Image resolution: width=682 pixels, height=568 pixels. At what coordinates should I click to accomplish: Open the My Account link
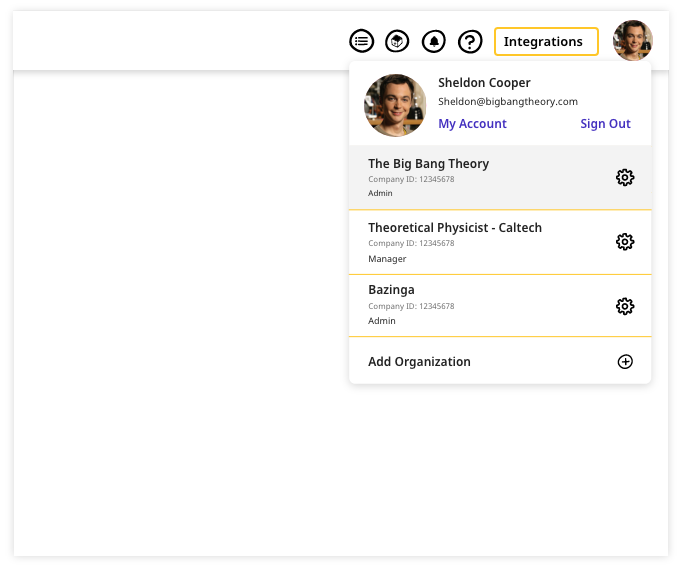click(x=472, y=124)
